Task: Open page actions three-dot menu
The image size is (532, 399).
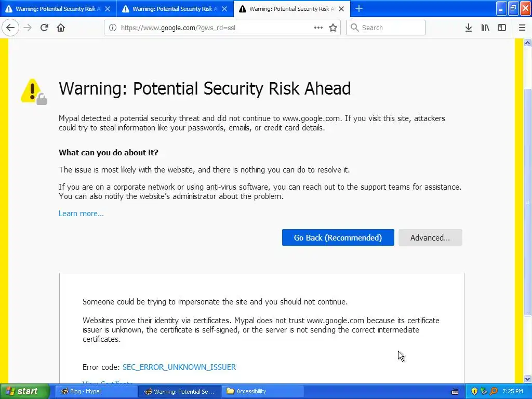Action: coord(318,28)
